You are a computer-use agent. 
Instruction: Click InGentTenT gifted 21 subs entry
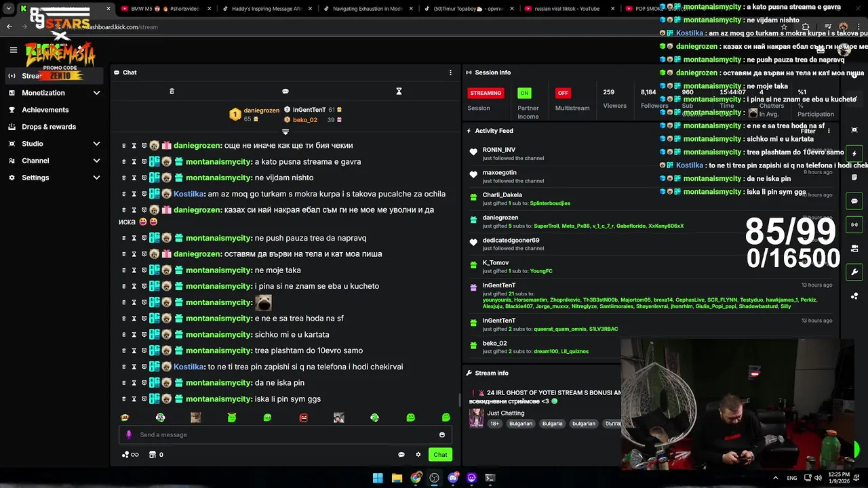[x=650, y=295]
